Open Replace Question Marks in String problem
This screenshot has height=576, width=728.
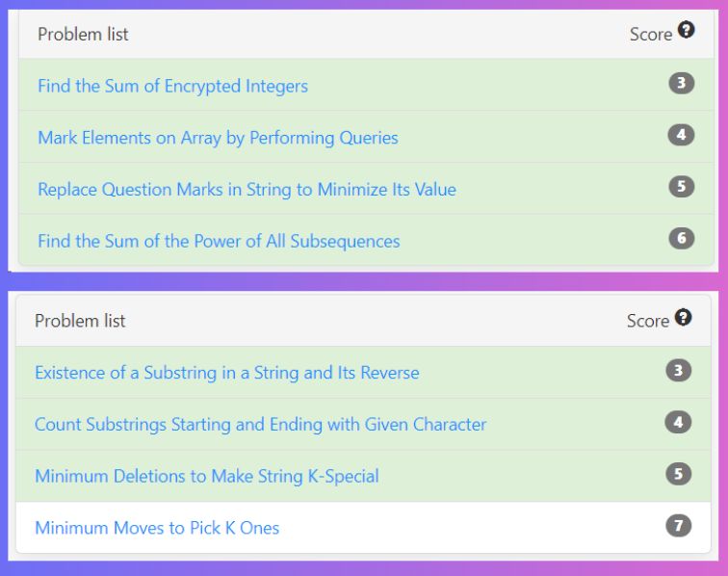click(247, 190)
